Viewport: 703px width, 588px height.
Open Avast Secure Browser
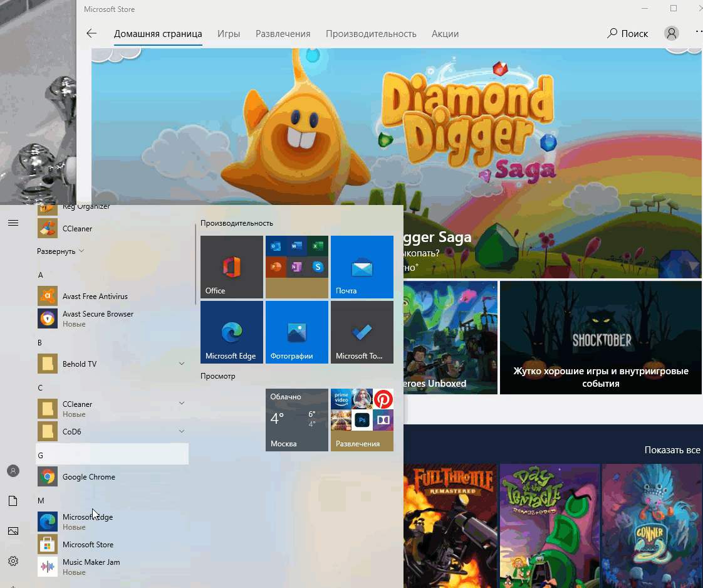tap(112, 318)
